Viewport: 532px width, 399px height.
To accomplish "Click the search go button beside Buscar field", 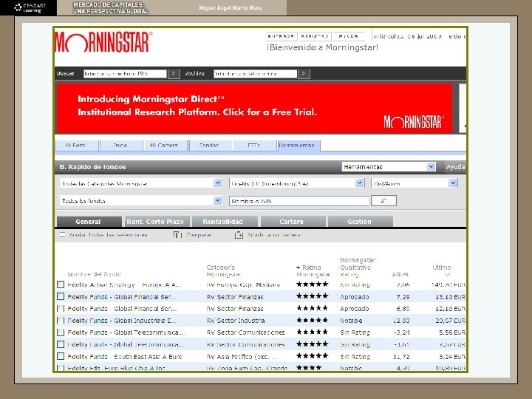I will tap(174, 74).
